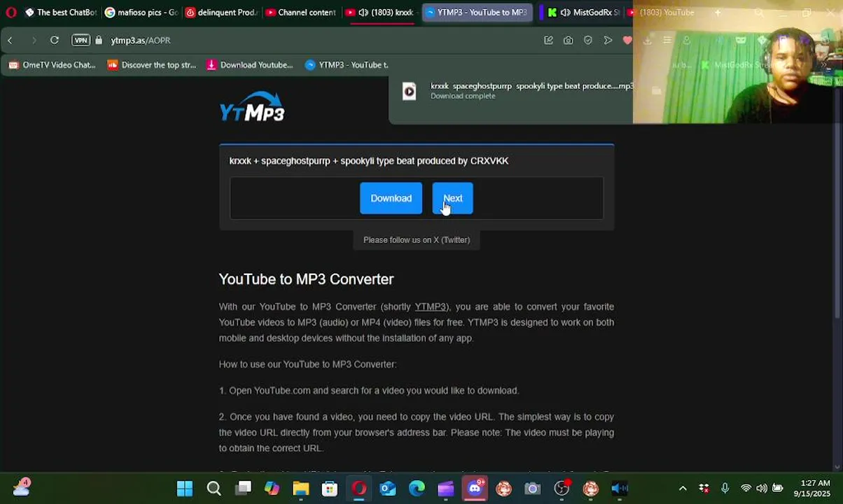Open File Explorer from taskbar

coord(301,489)
